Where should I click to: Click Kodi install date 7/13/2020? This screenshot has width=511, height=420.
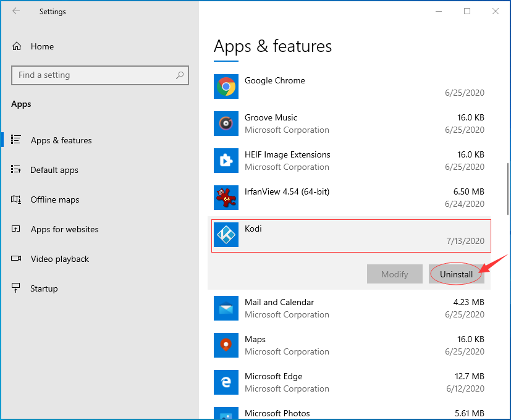465,241
